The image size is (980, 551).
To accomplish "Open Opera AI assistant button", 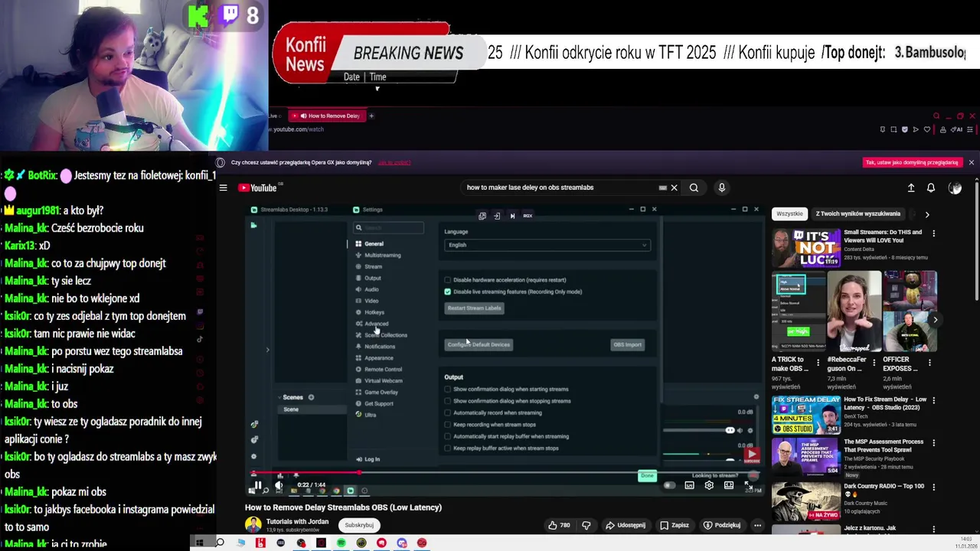I will [x=956, y=129].
